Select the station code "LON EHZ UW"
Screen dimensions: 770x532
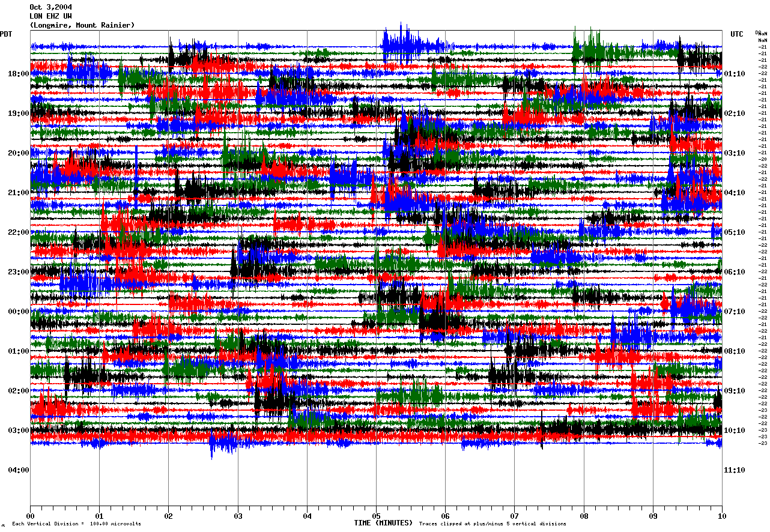tap(51, 16)
